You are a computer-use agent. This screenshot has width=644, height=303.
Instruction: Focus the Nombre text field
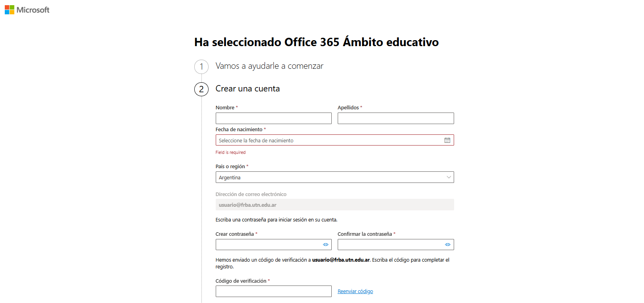coord(273,118)
